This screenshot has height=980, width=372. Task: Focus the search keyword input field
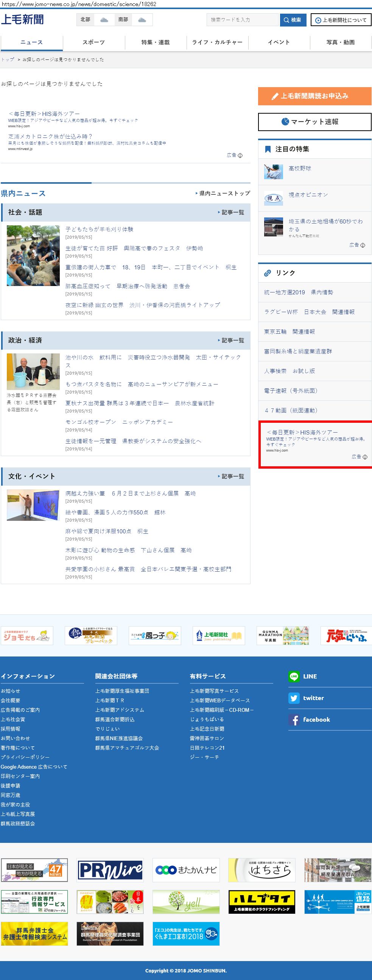click(x=243, y=20)
